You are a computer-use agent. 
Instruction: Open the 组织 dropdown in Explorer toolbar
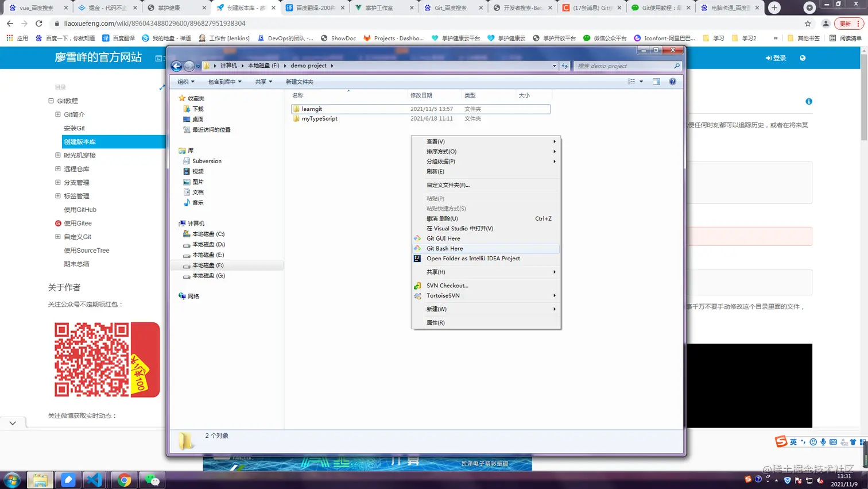coord(186,82)
